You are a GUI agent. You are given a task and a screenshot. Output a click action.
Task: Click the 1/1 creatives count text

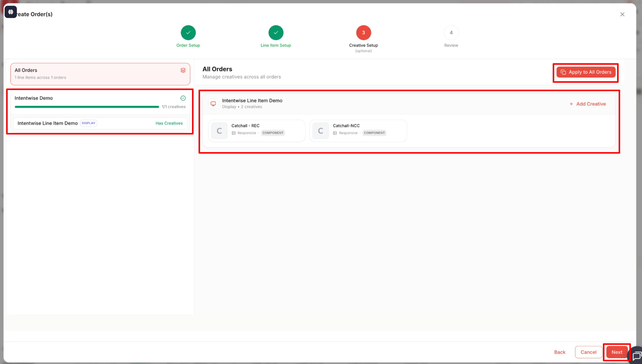pyautogui.click(x=173, y=107)
